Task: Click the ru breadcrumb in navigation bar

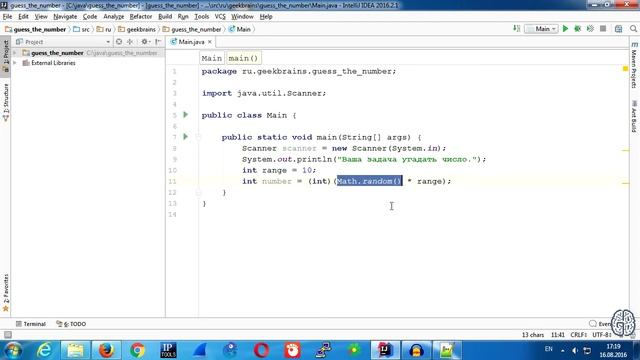Action: 104,29
